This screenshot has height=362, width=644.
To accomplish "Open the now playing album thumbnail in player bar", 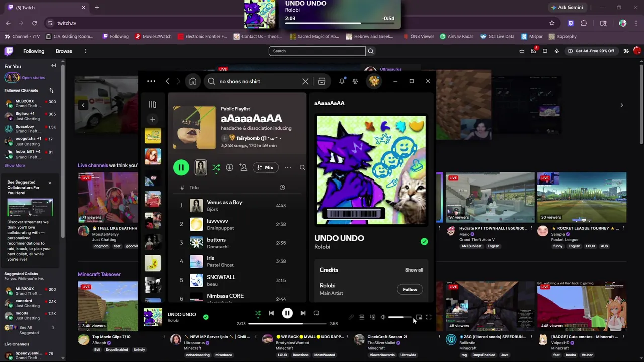I will pos(153,317).
